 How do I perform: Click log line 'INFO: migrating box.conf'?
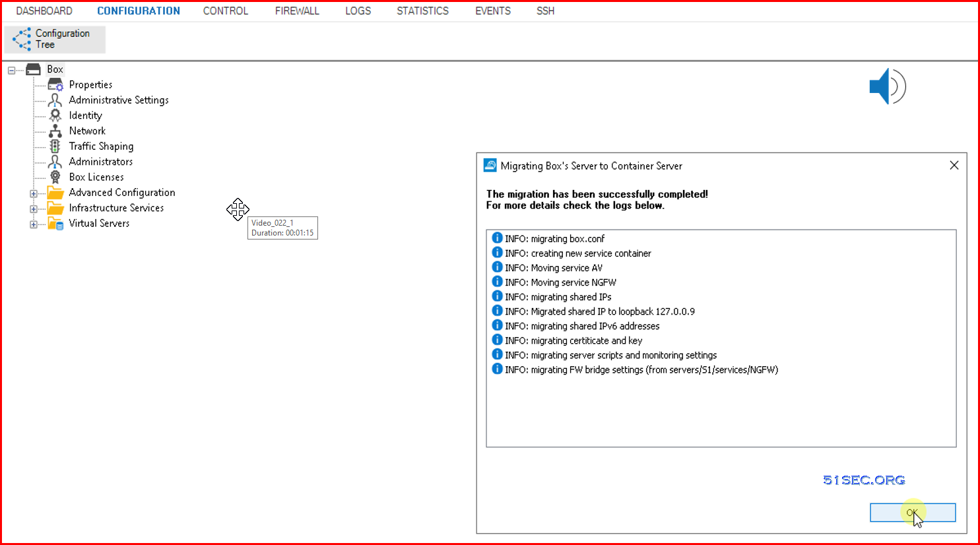click(x=554, y=239)
